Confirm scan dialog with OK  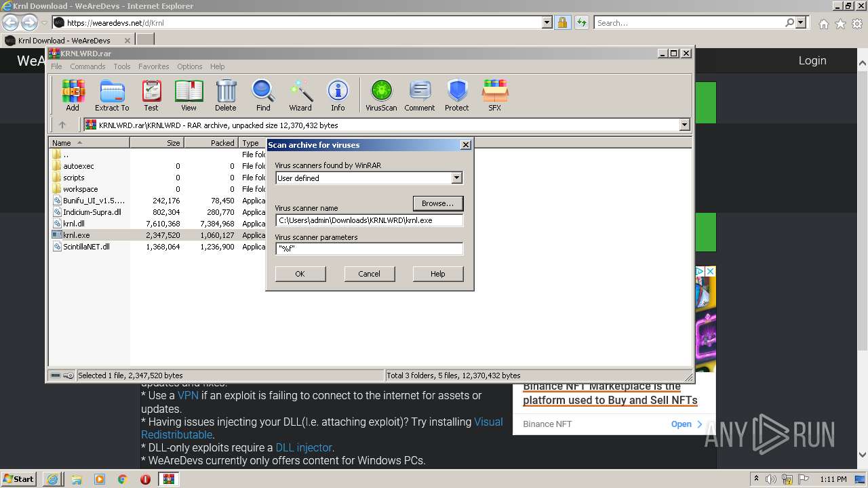click(300, 274)
